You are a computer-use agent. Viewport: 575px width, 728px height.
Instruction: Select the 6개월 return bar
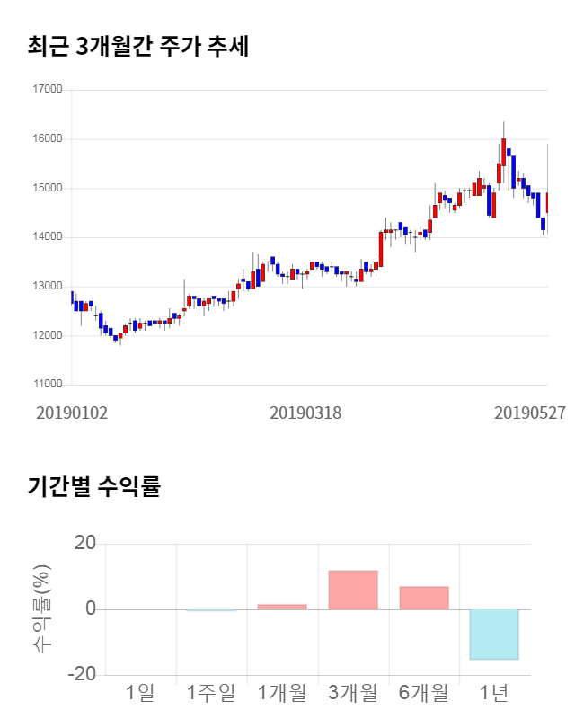423,599
